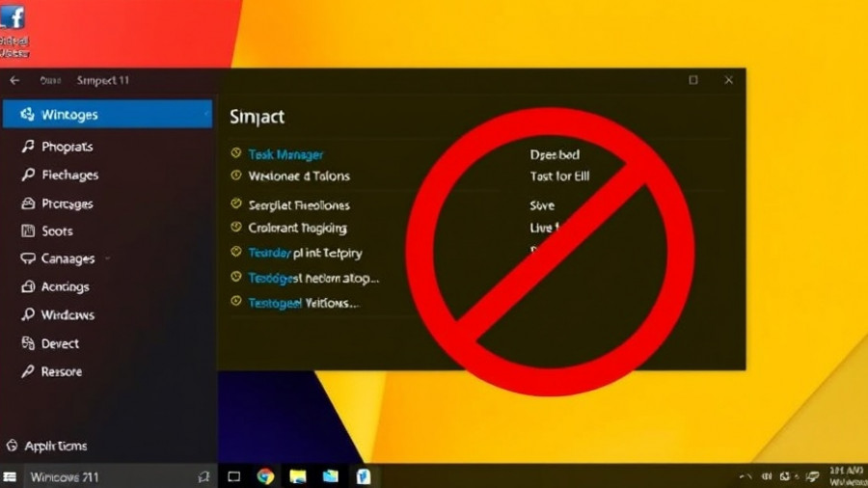
Task: Open the Fiechages sidebar entry
Action: 69,175
